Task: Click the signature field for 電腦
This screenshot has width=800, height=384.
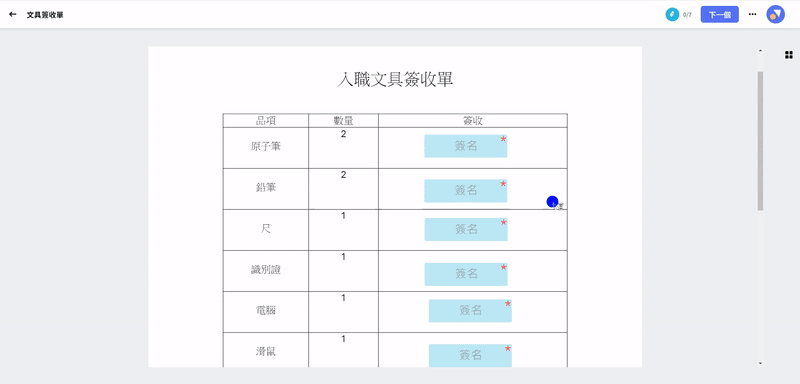Action: point(470,311)
